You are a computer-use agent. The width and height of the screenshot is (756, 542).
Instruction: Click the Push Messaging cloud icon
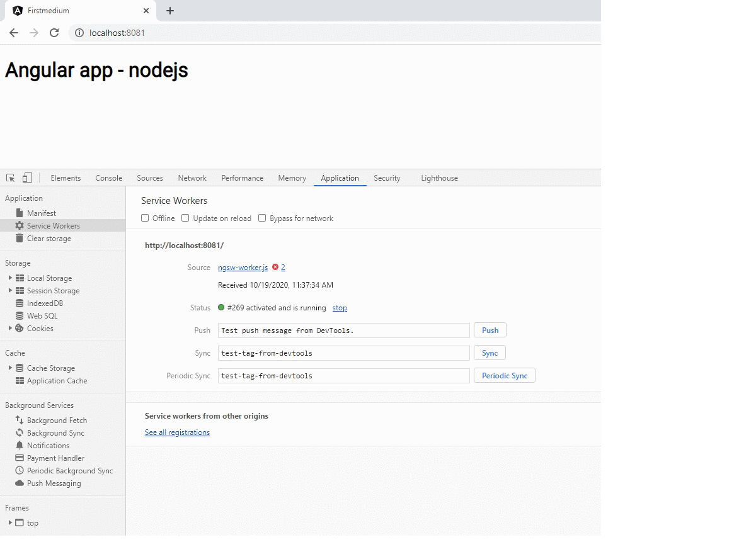pos(20,483)
